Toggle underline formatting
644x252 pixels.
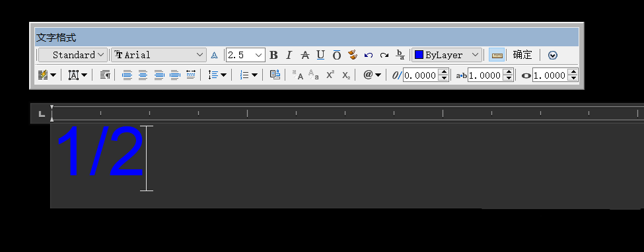pyautogui.click(x=321, y=55)
